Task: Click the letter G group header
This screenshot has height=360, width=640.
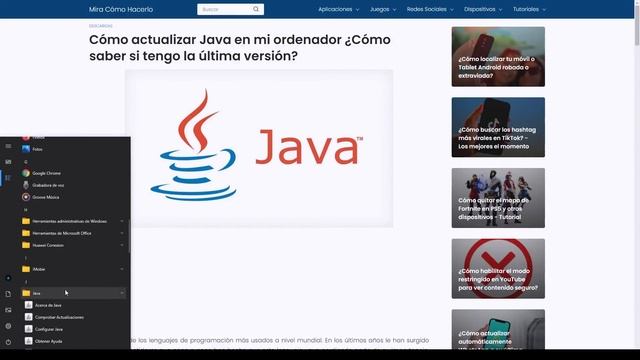Action: 25,162
